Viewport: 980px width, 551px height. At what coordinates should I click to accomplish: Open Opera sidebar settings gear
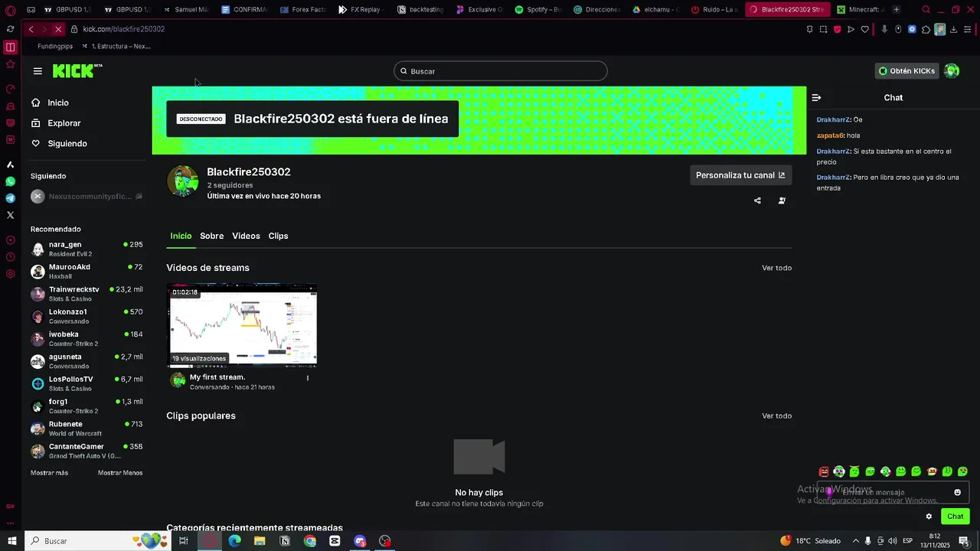[x=11, y=274]
